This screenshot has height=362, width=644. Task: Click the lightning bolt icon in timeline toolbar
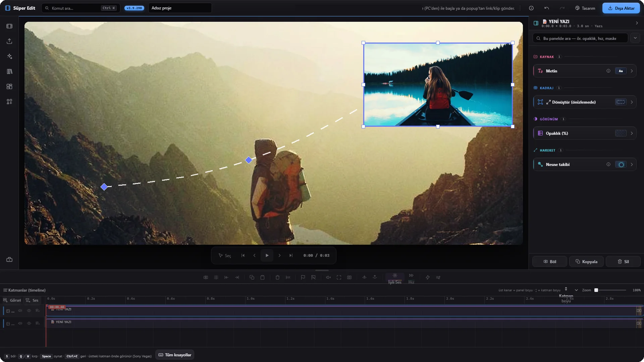click(428, 278)
